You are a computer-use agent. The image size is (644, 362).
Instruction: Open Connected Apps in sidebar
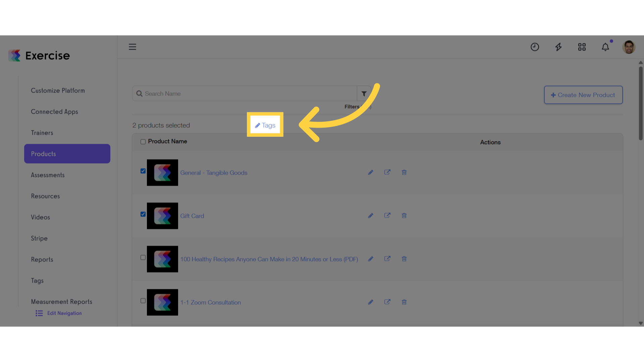point(54,112)
